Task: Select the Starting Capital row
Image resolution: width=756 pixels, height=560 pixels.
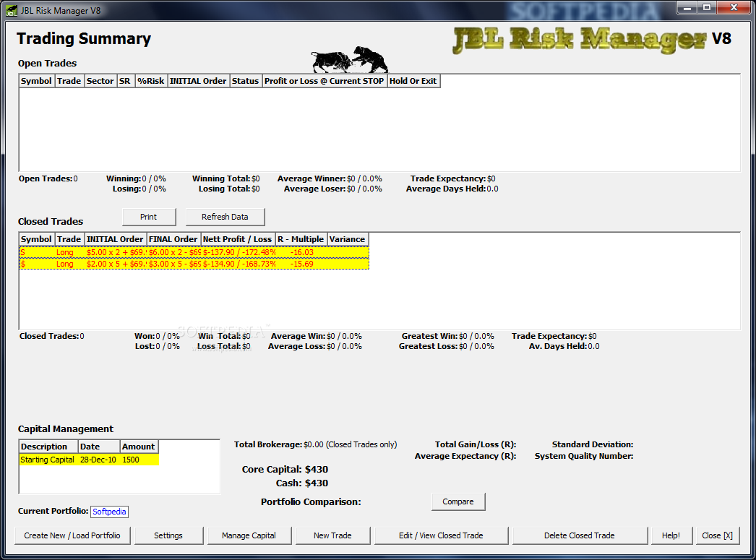Action: click(89, 460)
